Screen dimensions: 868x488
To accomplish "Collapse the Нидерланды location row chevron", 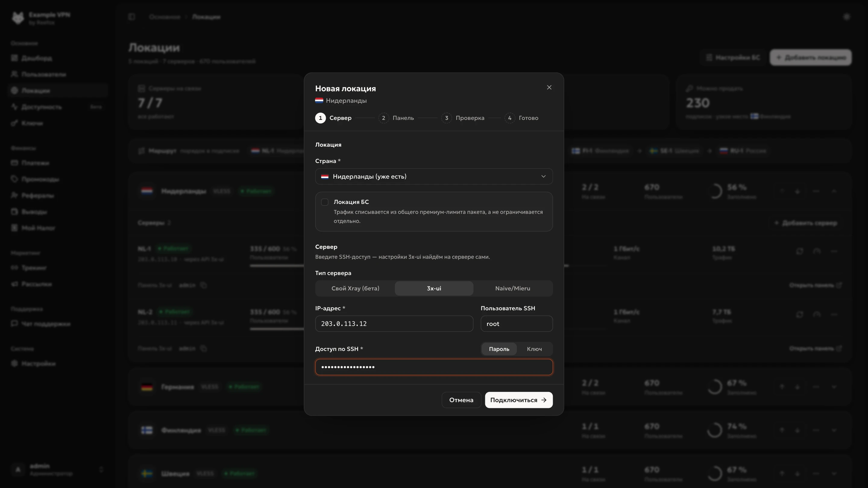I will (834, 191).
